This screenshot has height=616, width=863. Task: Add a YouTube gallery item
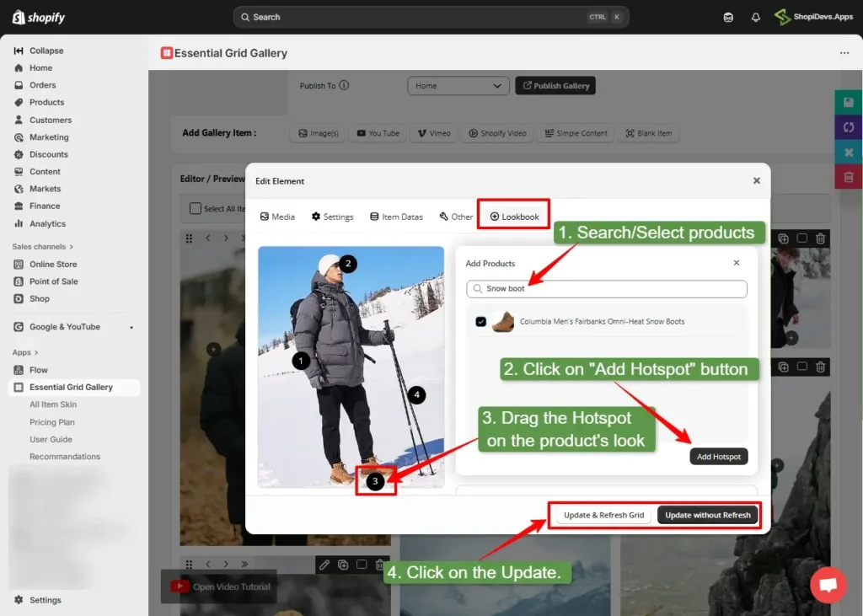coord(377,132)
